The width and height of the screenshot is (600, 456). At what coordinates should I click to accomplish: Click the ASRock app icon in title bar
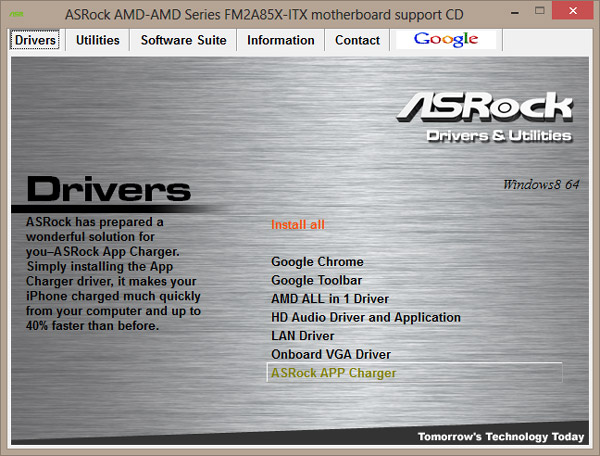(x=16, y=15)
